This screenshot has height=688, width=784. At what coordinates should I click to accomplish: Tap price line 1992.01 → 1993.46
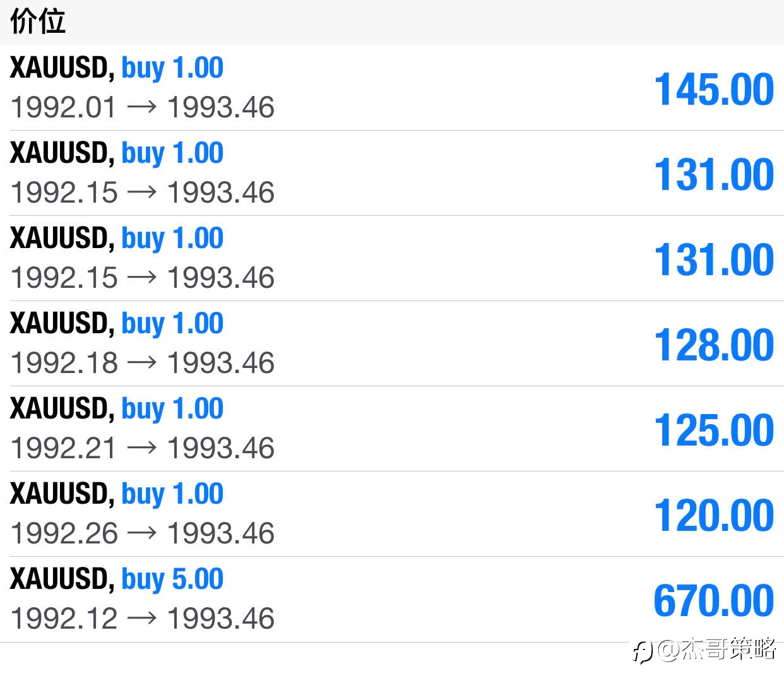click(143, 107)
